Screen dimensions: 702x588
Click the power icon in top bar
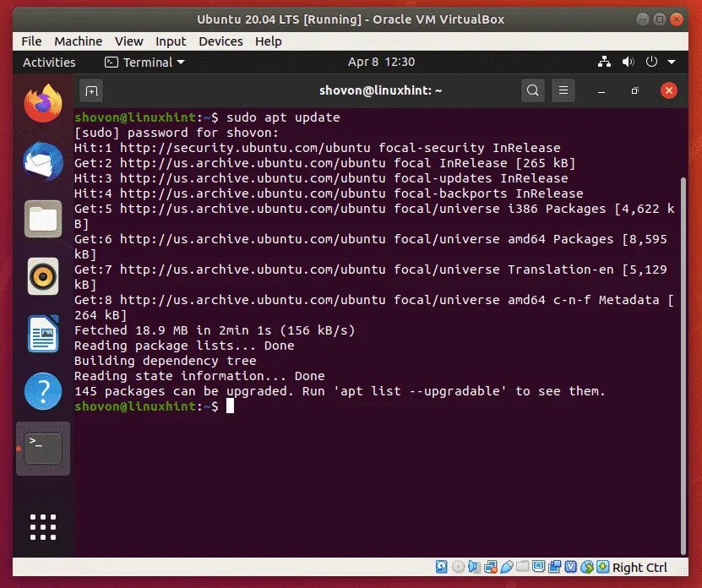[x=651, y=62]
